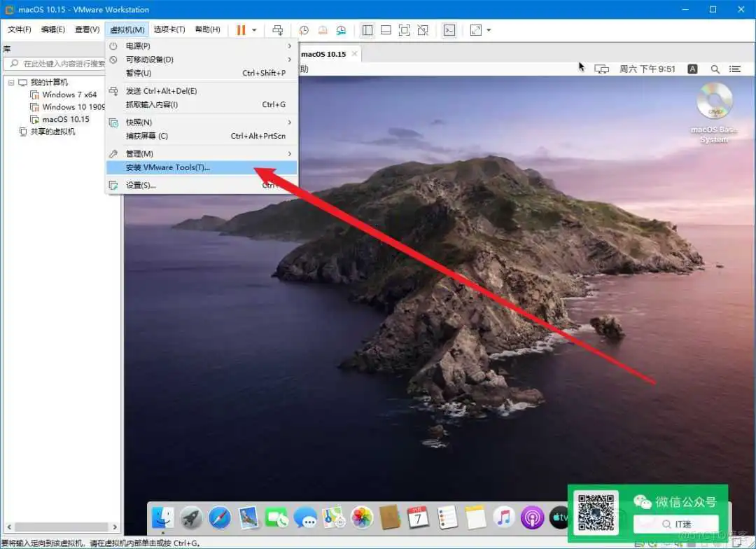Open Safari from the macOS Dock
The width and height of the screenshot is (756, 549).
(x=218, y=517)
